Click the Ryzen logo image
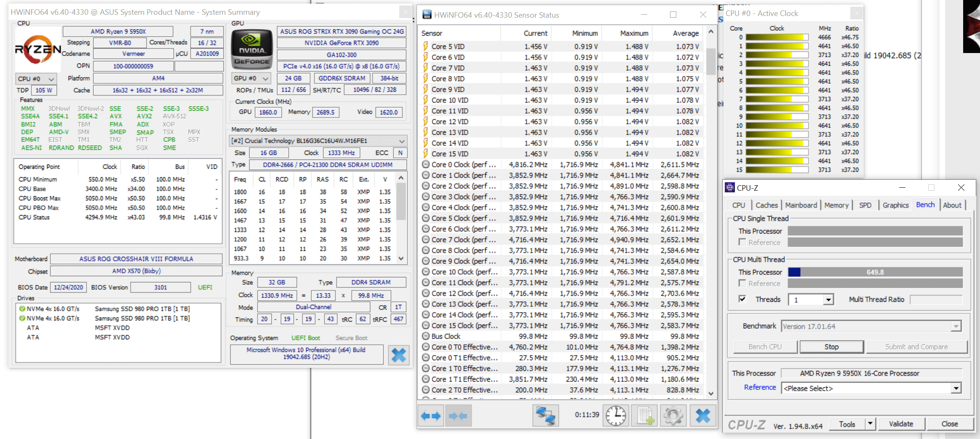The height and width of the screenshot is (439, 980). (x=38, y=49)
